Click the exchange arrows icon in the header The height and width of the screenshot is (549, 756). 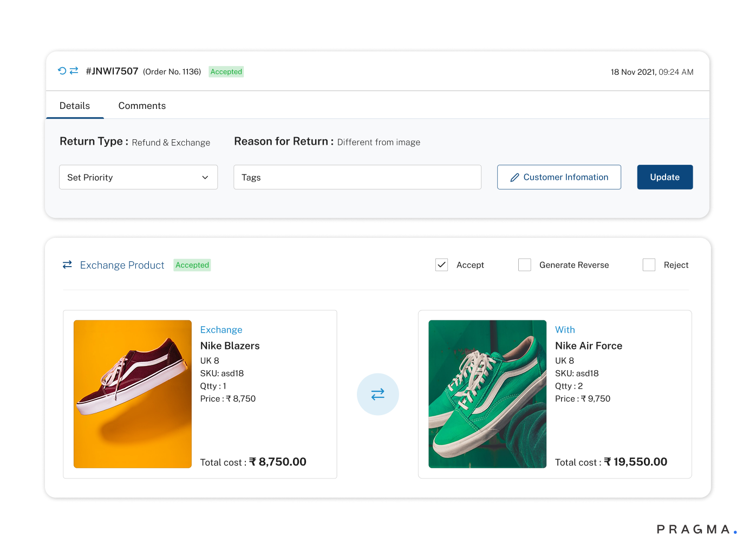click(74, 70)
